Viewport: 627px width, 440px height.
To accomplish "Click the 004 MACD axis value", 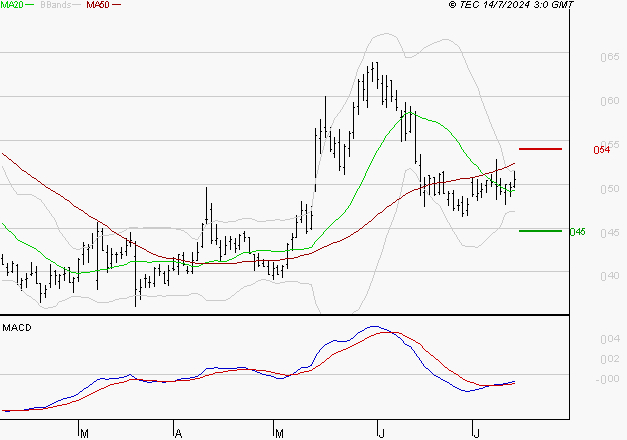I will click(610, 339).
